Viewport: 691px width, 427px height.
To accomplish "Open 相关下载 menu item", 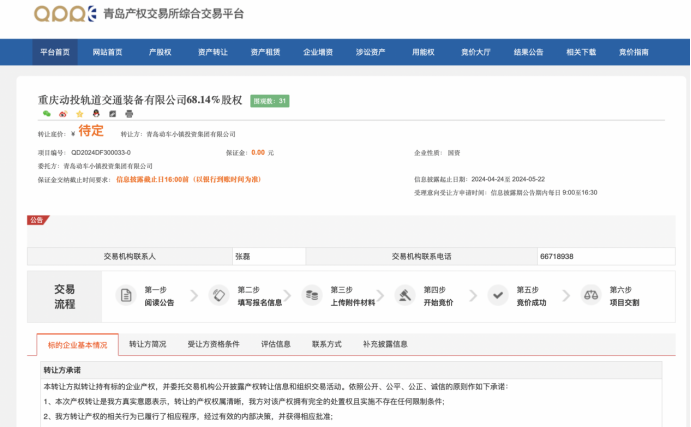I will 581,52.
